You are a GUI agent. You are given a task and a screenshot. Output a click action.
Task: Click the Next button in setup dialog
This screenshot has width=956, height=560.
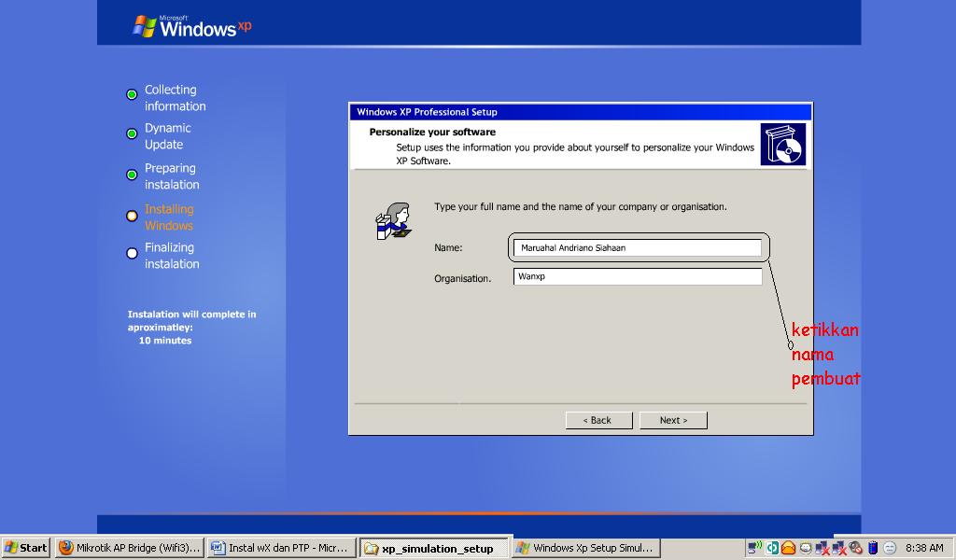pyautogui.click(x=673, y=420)
